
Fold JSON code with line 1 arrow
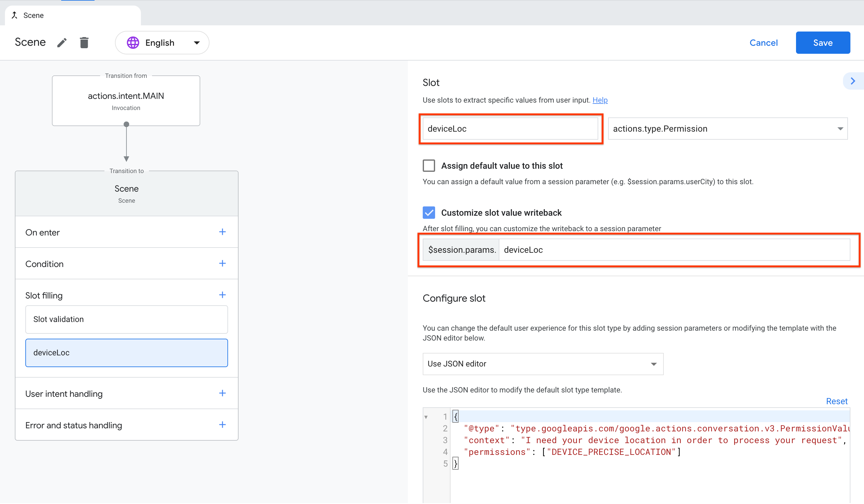(426, 417)
